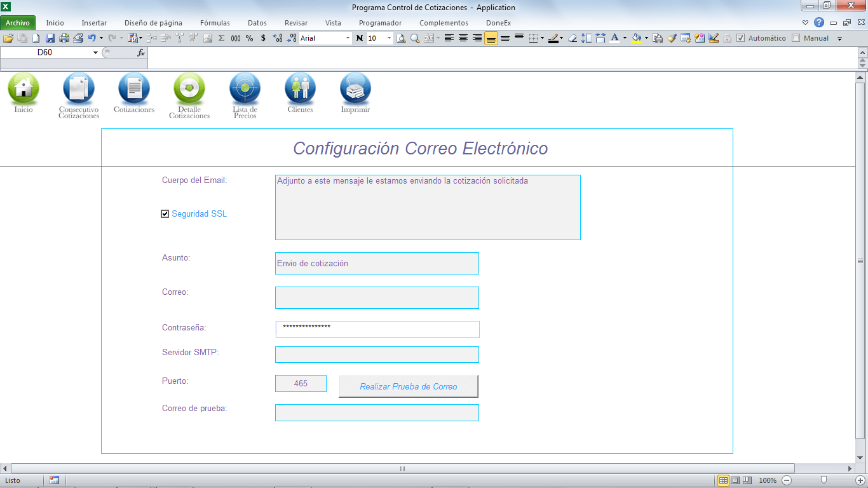Switch to the Insertar ribbon tab
868x488 pixels.
(x=94, y=23)
